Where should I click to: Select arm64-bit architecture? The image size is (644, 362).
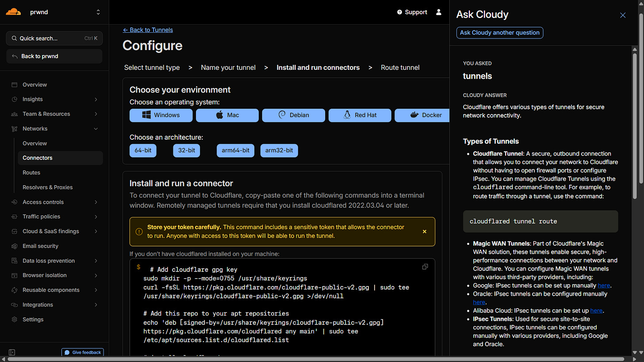[235, 150]
